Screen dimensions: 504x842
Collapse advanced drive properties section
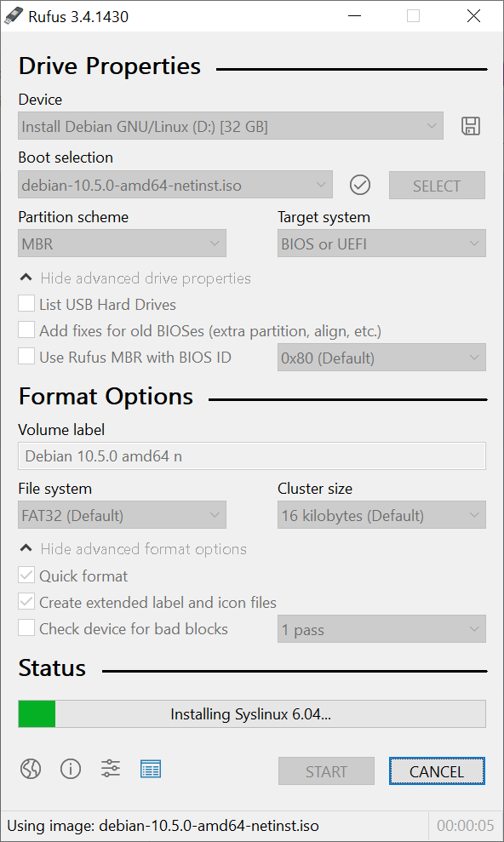point(135,278)
